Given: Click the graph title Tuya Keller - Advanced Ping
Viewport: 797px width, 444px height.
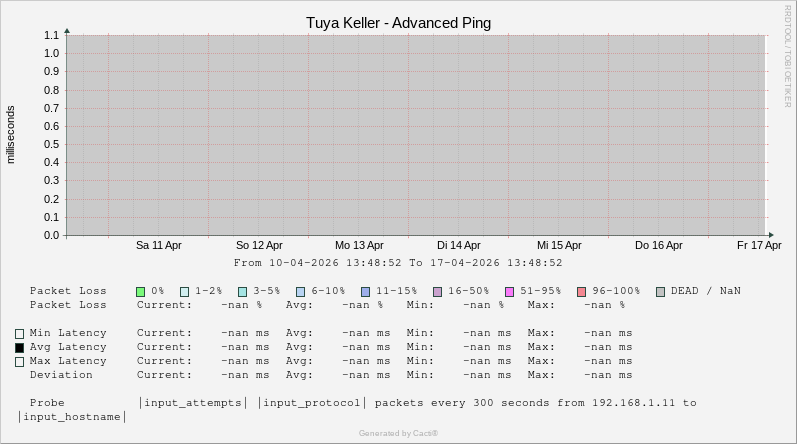Looking at the screenshot, I should click(398, 23).
